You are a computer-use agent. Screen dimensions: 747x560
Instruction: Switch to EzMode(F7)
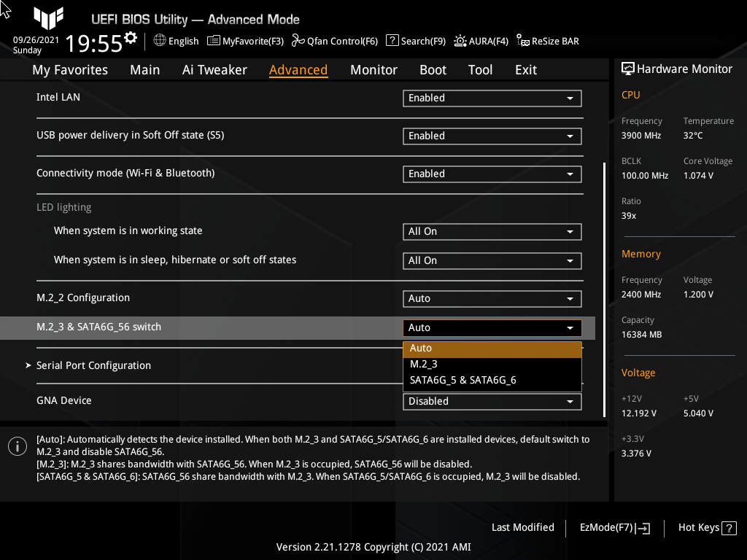pyautogui.click(x=614, y=527)
